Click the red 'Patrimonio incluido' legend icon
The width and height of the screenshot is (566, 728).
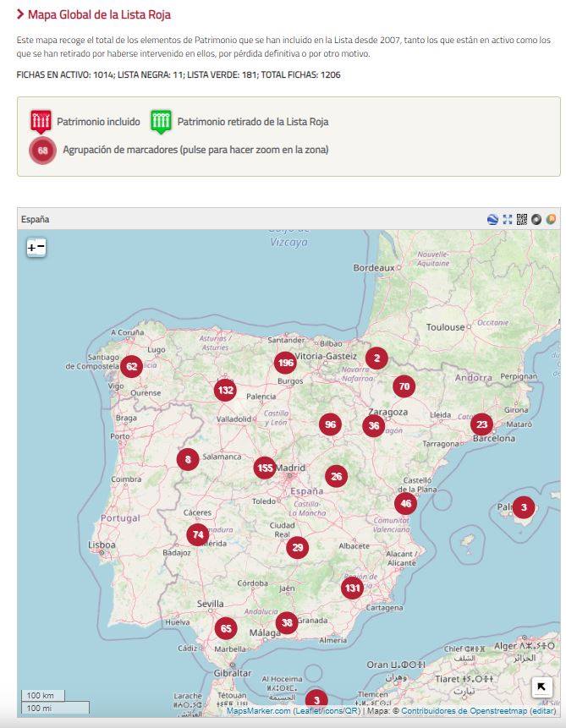click(x=41, y=122)
